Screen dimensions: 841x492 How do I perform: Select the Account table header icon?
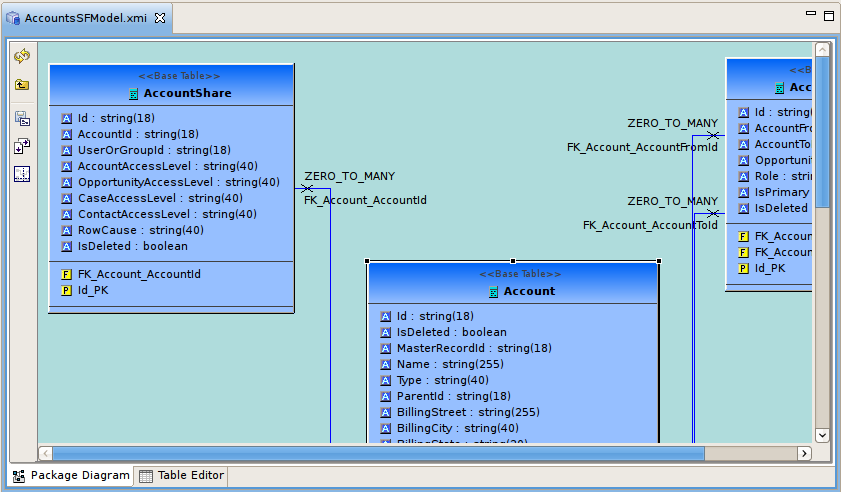(493, 292)
